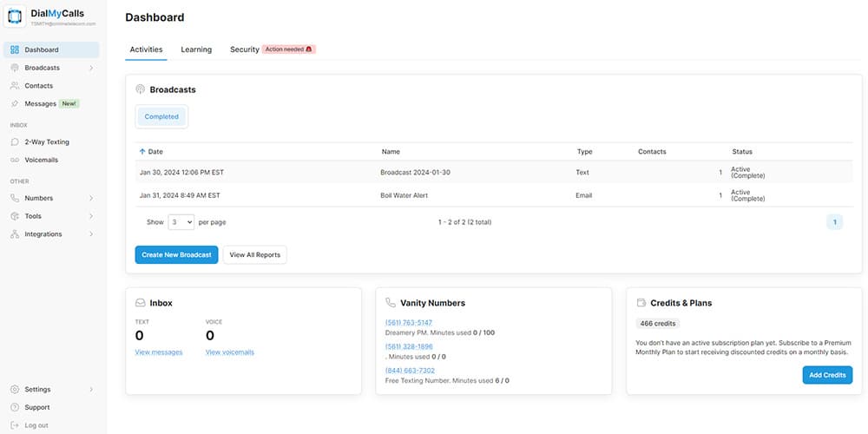Open Contacts via its sidebar icon
Screen dimensions: 868x434
(15, 86)
